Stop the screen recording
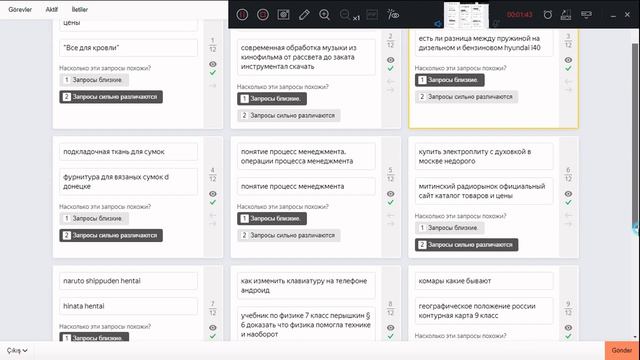 (x=263, y=15)
